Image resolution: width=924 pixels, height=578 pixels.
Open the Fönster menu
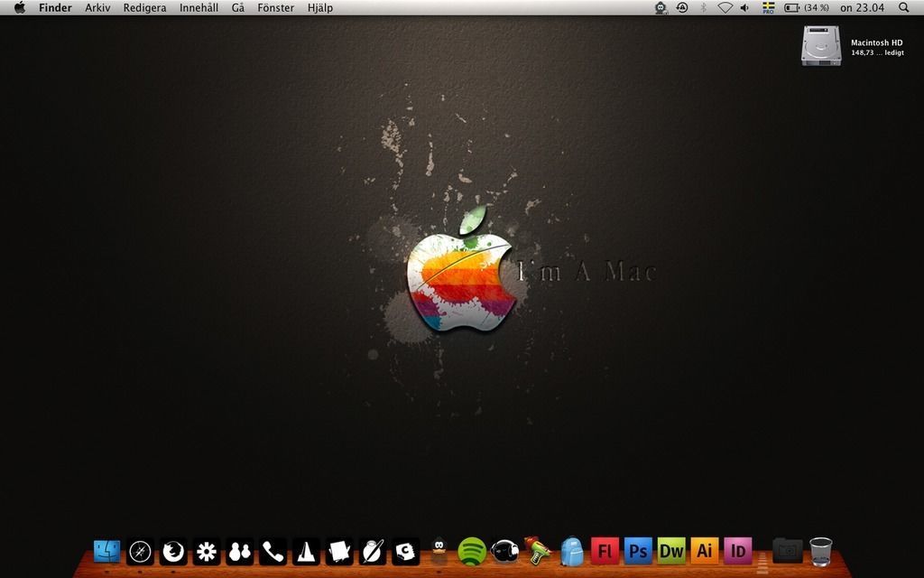click(x=276, y=7)
